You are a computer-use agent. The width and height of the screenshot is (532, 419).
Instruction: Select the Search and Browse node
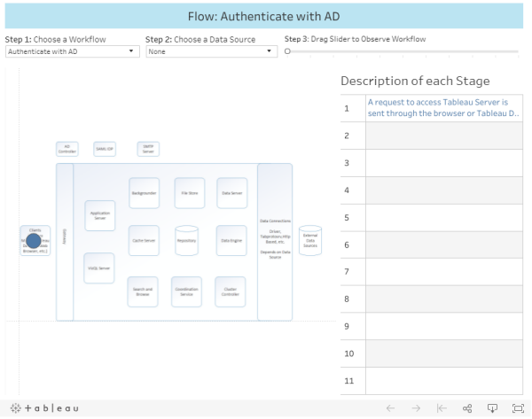coord(143,291)
